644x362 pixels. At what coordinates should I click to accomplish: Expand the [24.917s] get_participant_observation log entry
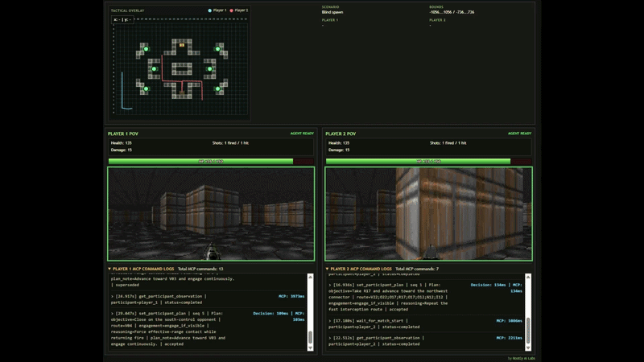click(112, 296)
